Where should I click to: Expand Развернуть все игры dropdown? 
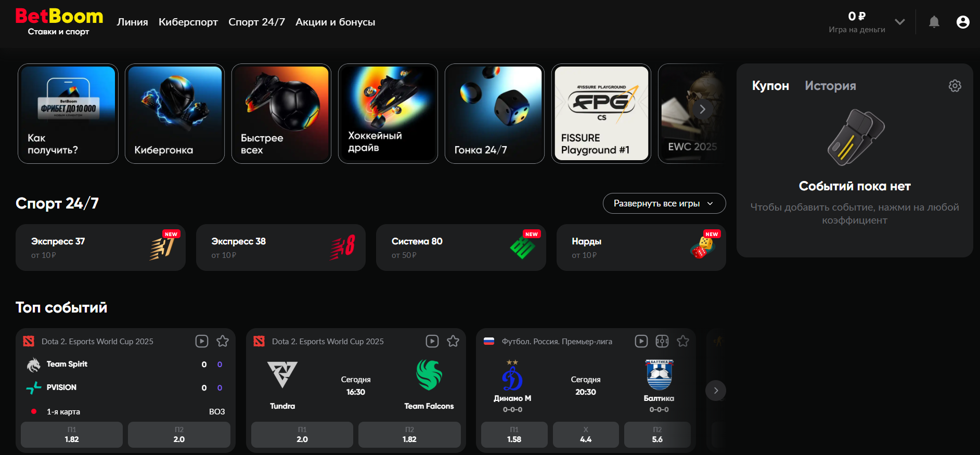tap(664, 203)
